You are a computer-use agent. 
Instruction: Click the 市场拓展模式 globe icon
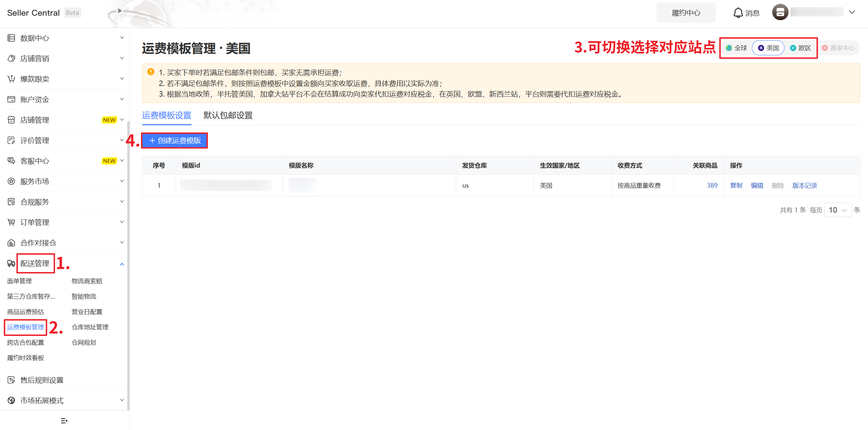[x=11, y=400]
